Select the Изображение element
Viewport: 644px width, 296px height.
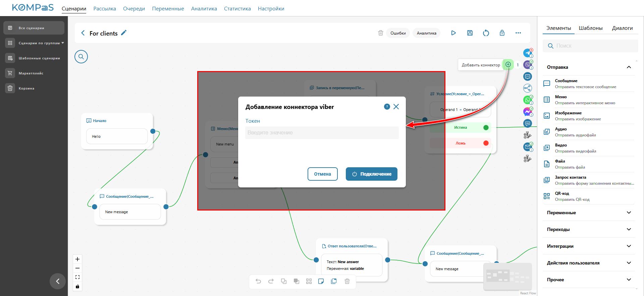click(x=589, y=116)
